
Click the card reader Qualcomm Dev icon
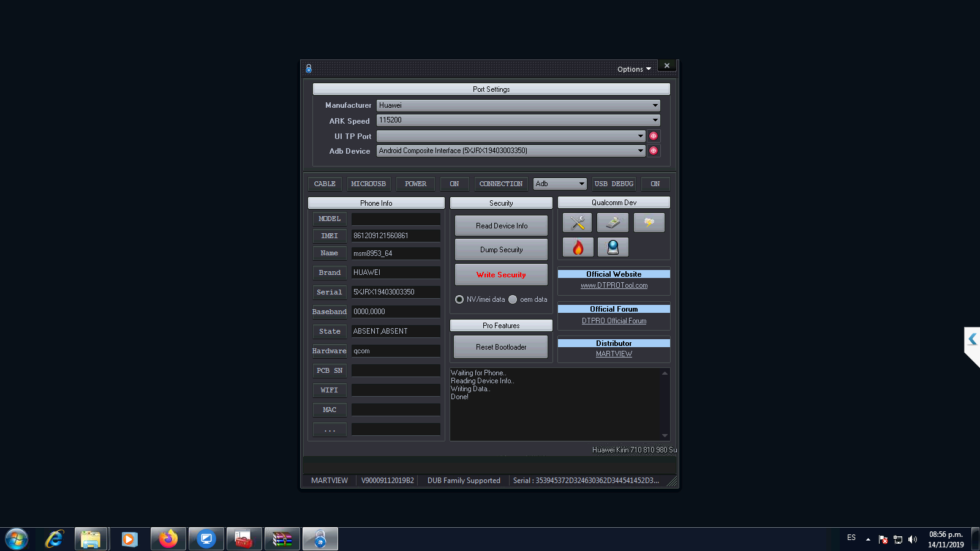click(x=612, y=222)
